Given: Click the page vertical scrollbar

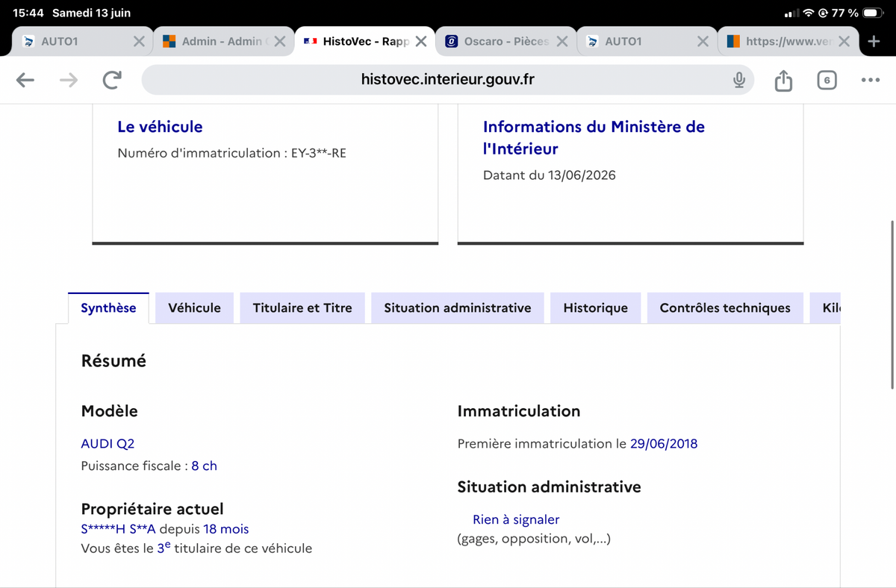Looking at the screenshot, I should click(x=892, y=304).
